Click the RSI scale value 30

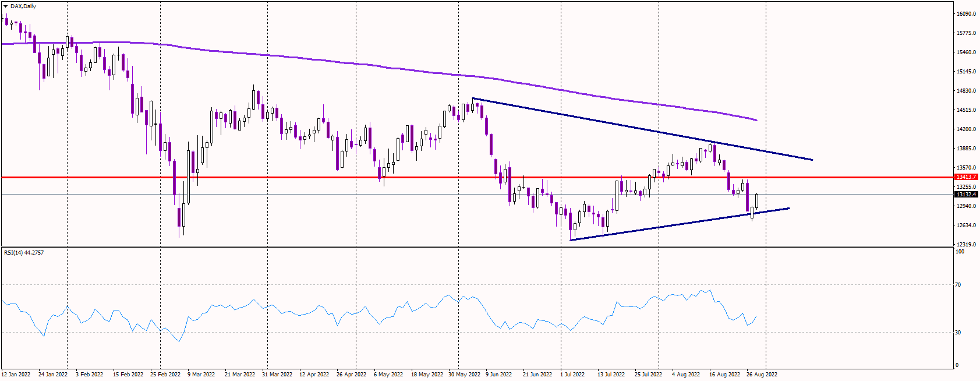click(x=959, y=333)
